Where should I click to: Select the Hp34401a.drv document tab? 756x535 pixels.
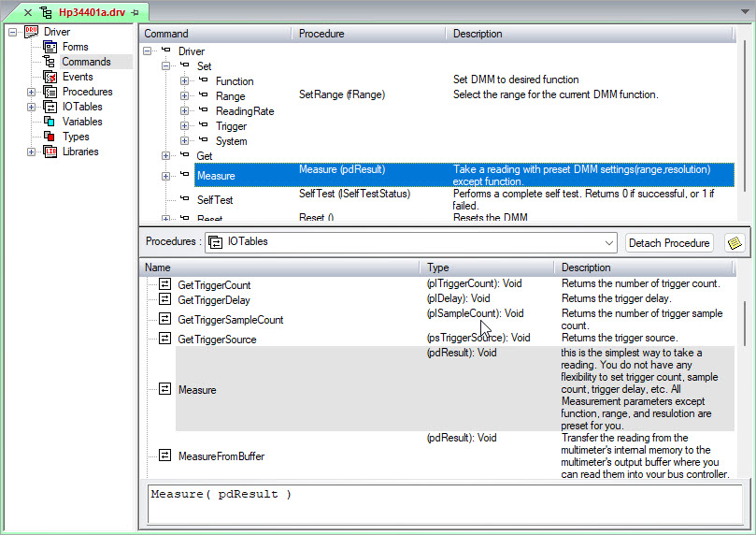(x=92, y=12)
